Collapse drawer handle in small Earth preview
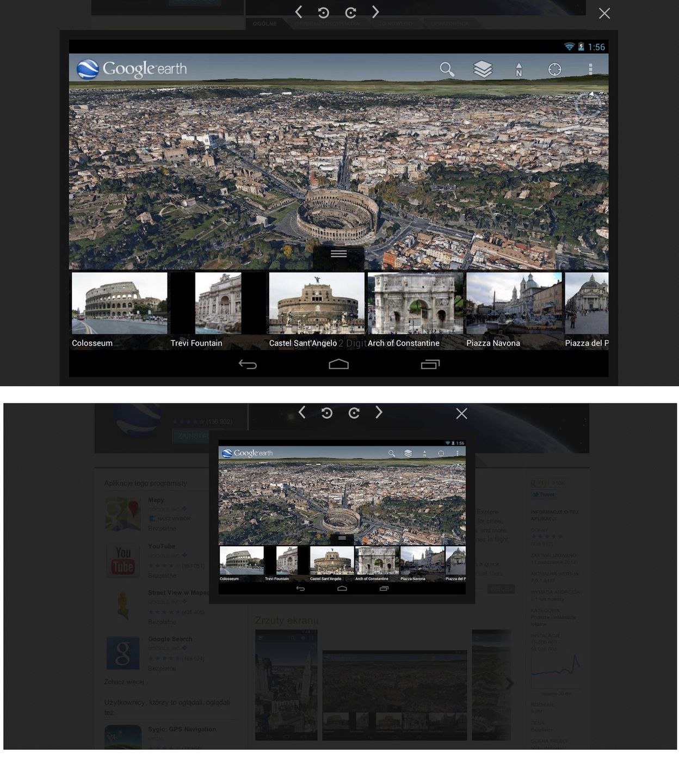 click(x=342, y=538)
